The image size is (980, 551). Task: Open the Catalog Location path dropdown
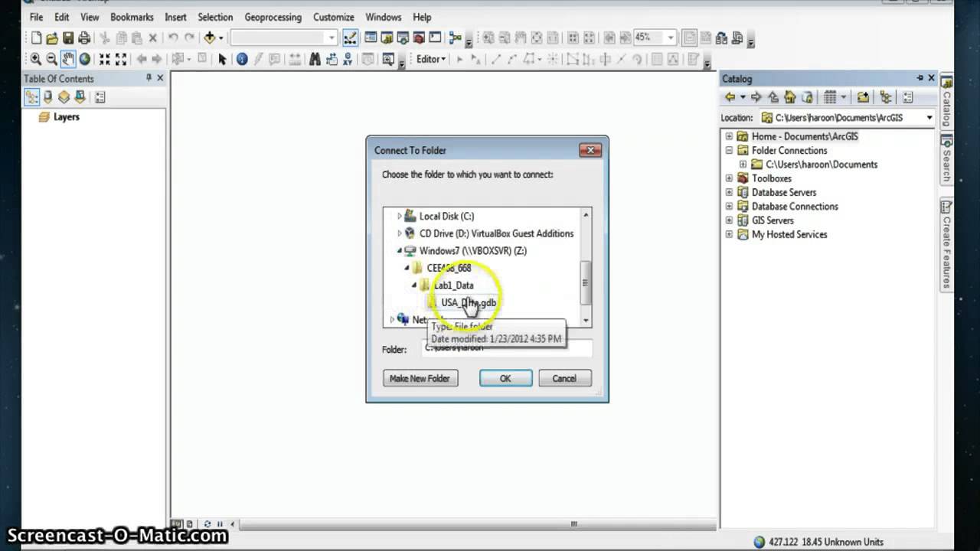[x=929, y=118]
